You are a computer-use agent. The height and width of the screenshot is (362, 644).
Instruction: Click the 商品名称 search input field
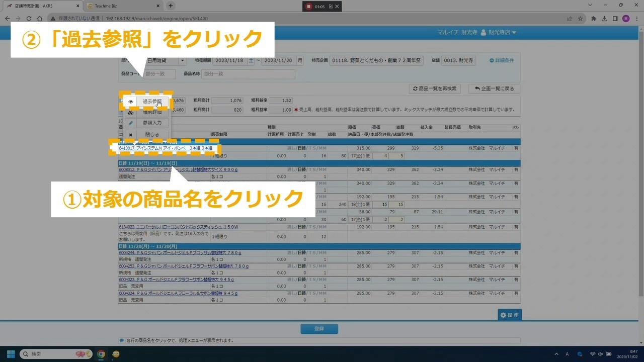point(248,74)
